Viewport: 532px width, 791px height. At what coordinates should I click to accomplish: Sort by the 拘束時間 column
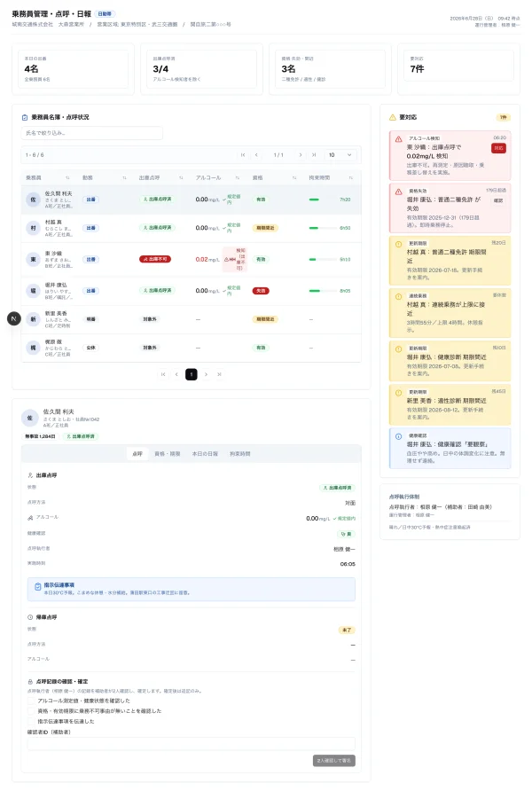tap(350, 178)
